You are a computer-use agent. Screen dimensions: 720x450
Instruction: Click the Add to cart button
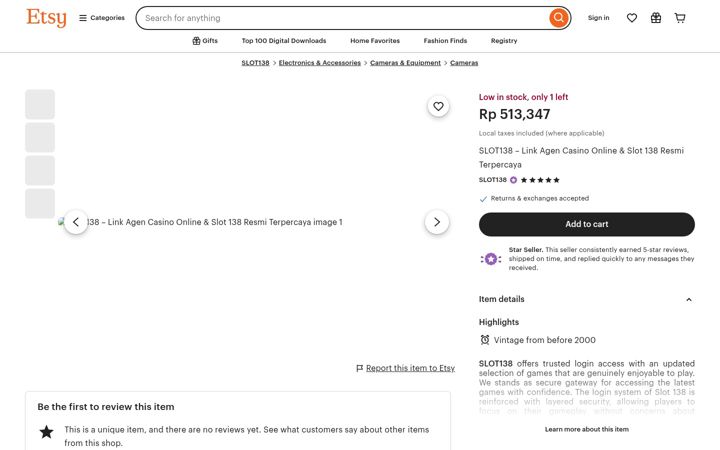(586, 224)
